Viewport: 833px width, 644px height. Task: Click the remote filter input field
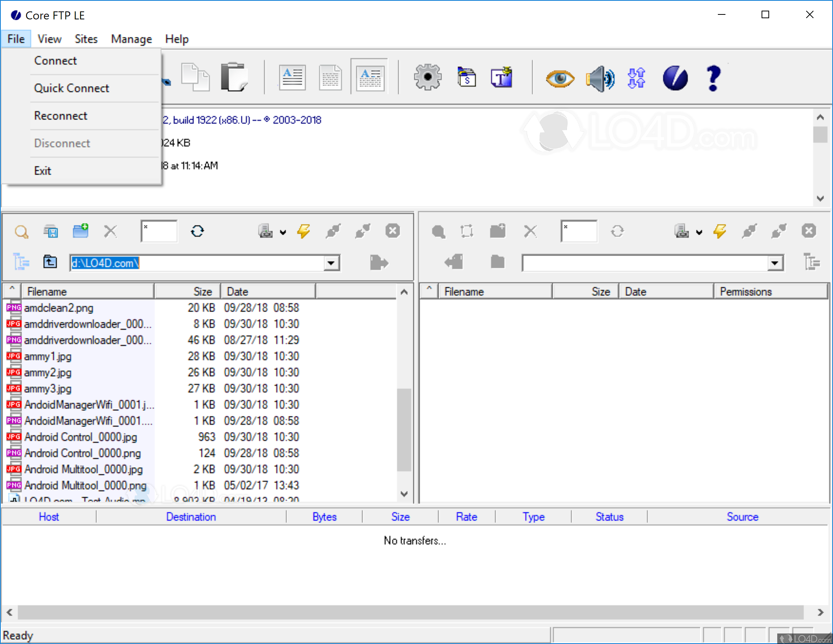pyautogui.click(x=579, y=231)
